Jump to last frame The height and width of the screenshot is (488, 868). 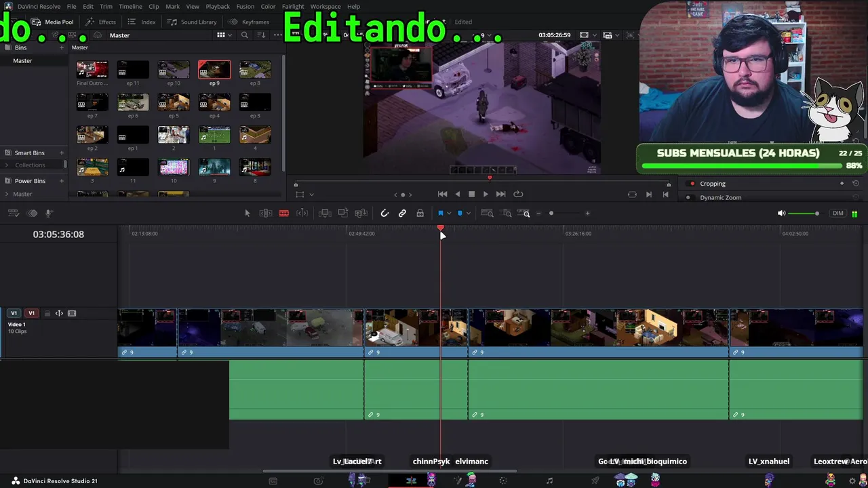click(500, 195)
